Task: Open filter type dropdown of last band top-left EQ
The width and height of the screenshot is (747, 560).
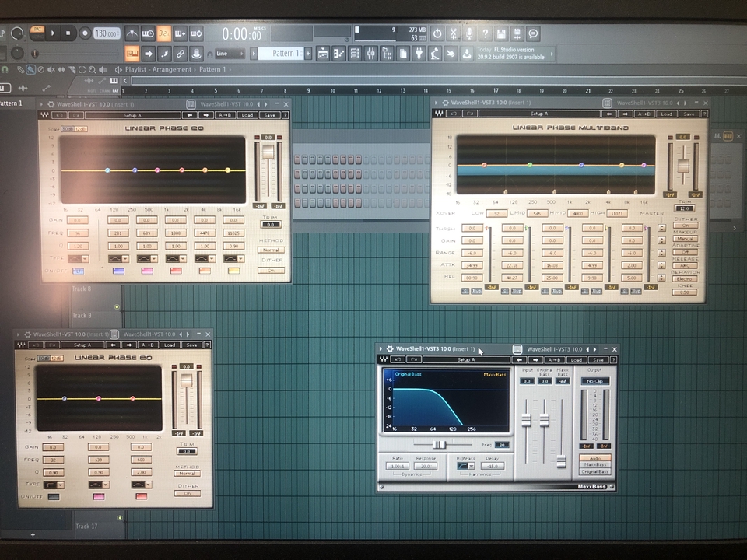Action: pos(234,258)
